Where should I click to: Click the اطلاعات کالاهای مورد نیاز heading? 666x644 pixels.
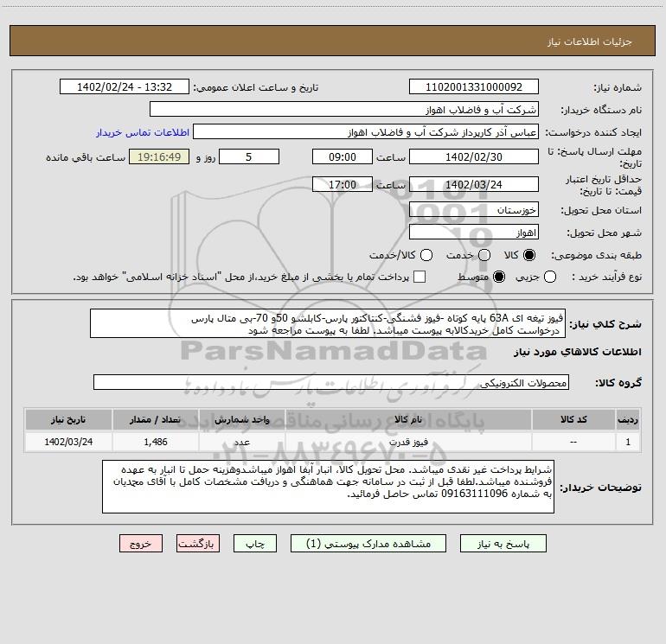tap(578, 352)
